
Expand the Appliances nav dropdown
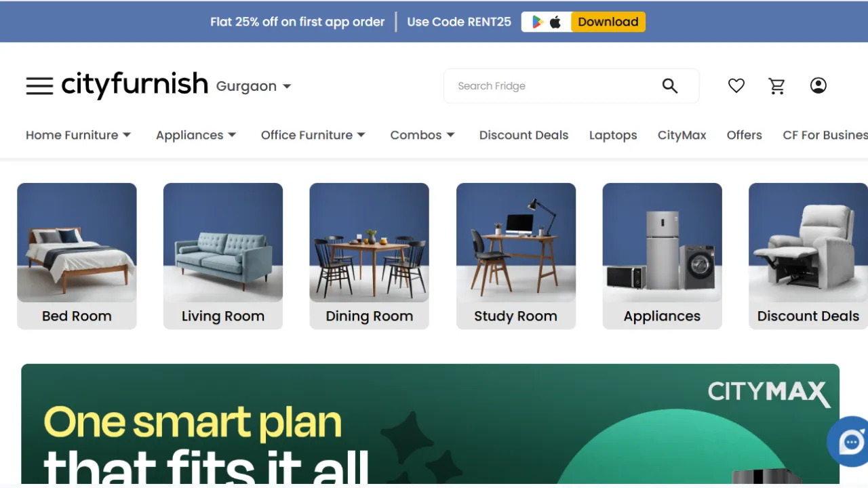(196, 135)
